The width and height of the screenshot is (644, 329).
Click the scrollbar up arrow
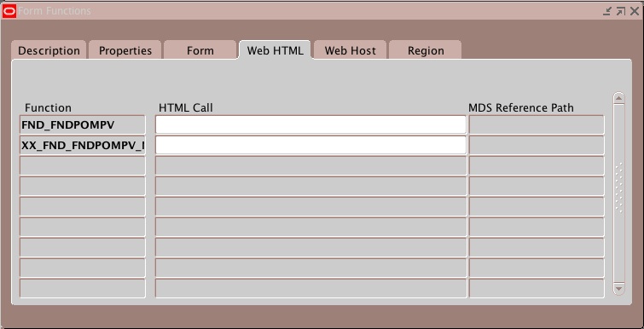click(618, 99)
